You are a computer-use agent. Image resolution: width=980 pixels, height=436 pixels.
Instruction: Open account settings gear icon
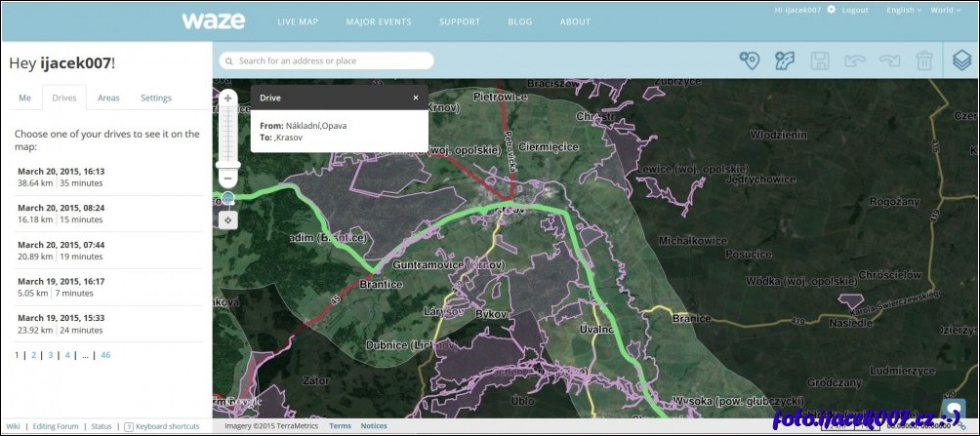tap(832, 10)
